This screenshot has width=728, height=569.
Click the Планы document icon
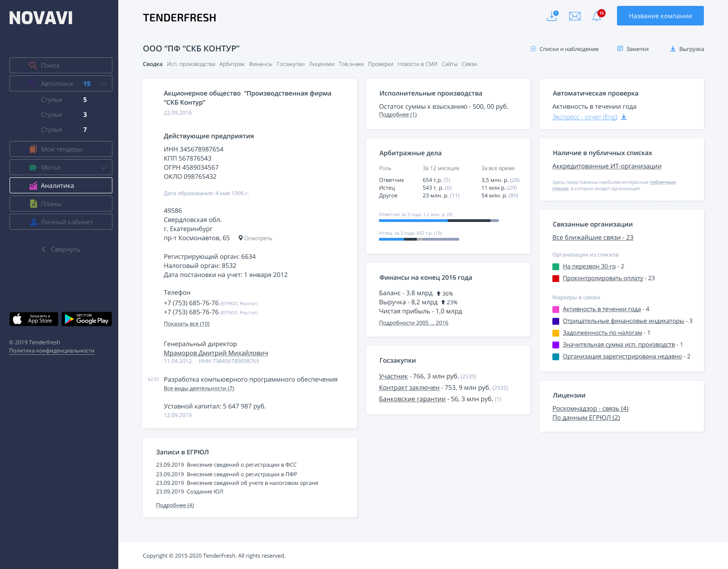coord(33,204)
